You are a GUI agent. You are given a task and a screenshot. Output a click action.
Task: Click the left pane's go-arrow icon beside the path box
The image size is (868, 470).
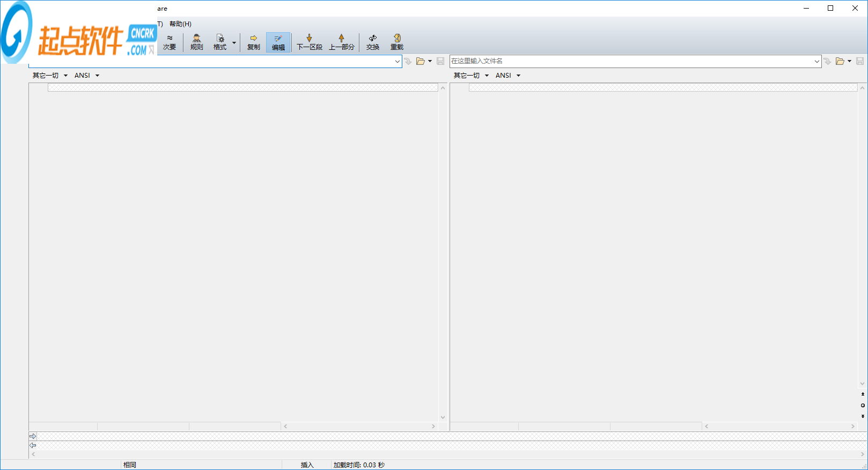408,61
